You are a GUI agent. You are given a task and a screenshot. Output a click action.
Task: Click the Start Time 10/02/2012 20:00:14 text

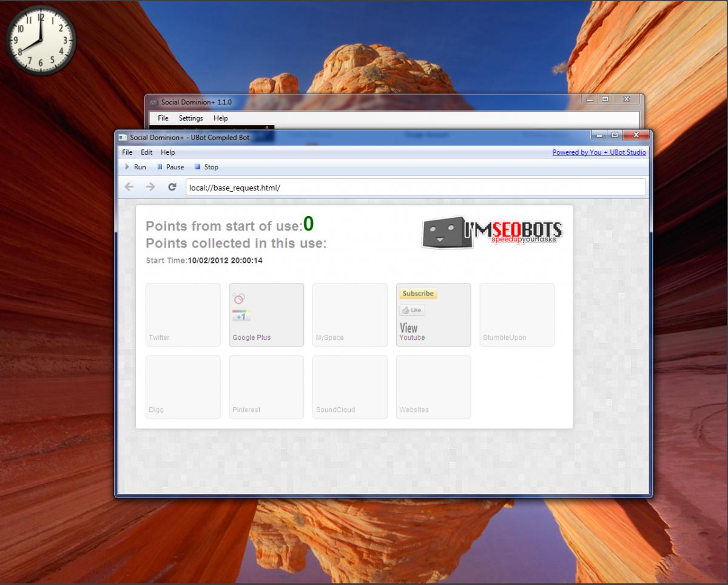(204, 260)
